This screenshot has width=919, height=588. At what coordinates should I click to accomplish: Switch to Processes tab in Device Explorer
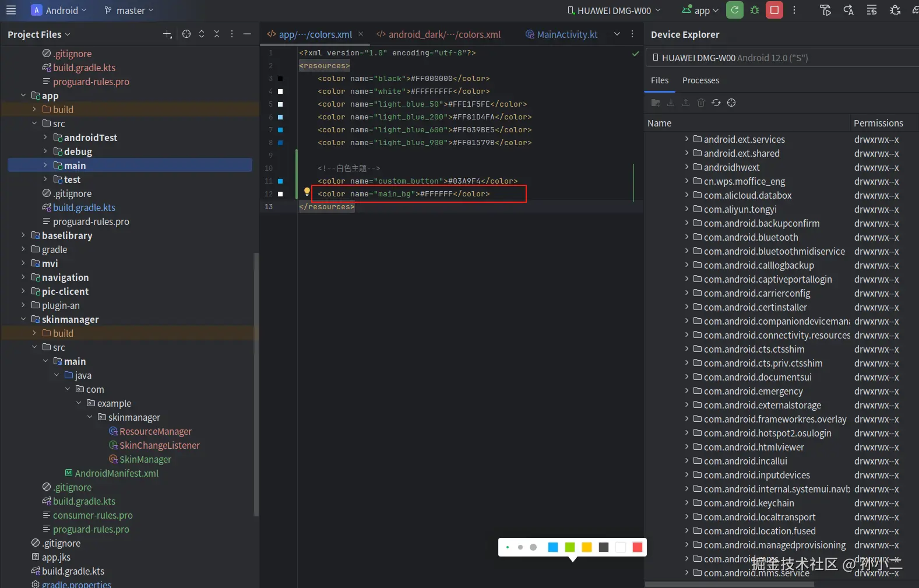(700, 80)
